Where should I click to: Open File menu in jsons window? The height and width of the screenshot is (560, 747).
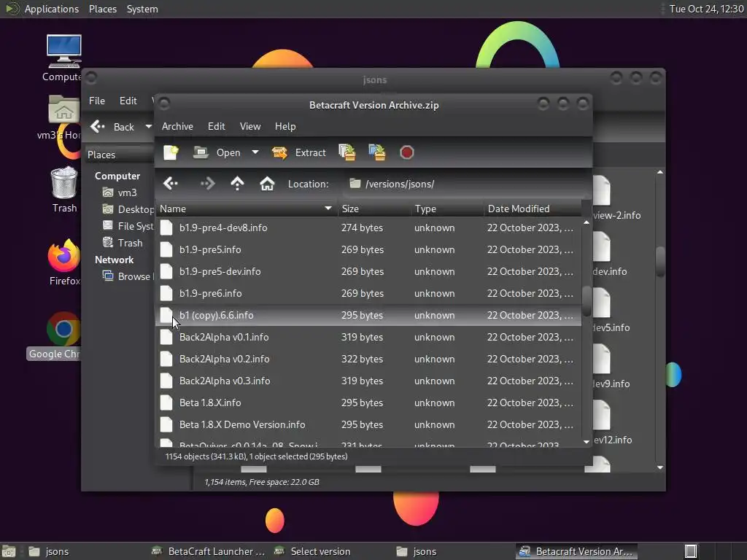click(97, 101)
